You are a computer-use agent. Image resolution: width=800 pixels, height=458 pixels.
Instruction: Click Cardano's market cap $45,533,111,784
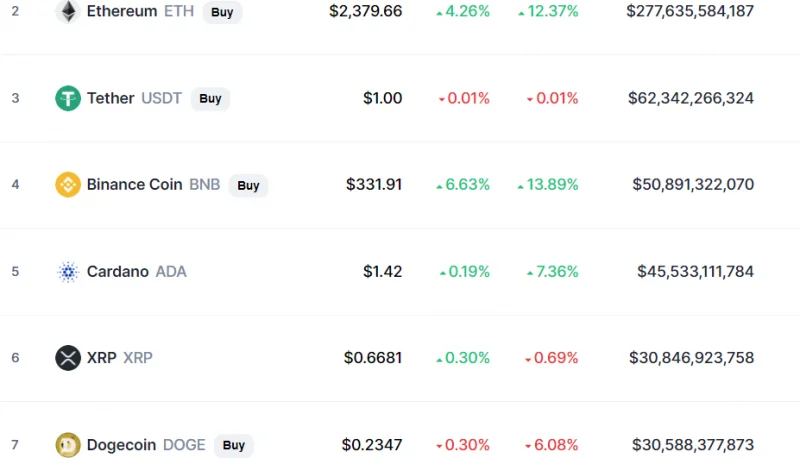point(695,271)
